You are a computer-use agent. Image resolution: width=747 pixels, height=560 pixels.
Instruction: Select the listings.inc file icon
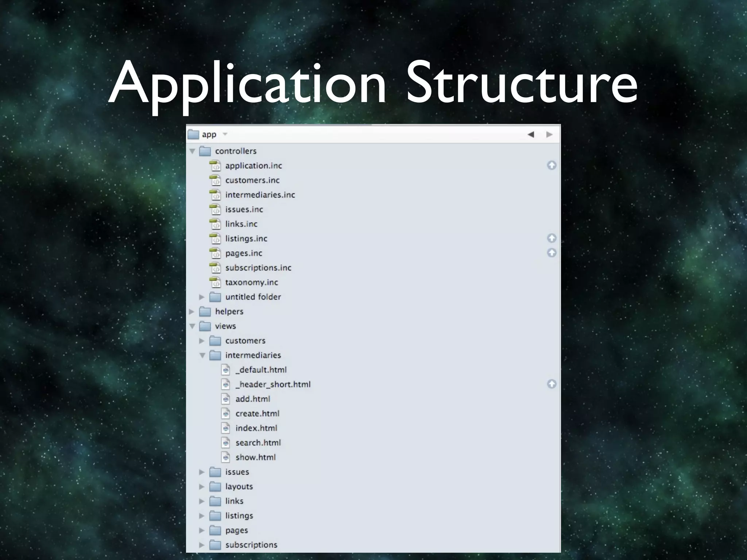[215, 238]
